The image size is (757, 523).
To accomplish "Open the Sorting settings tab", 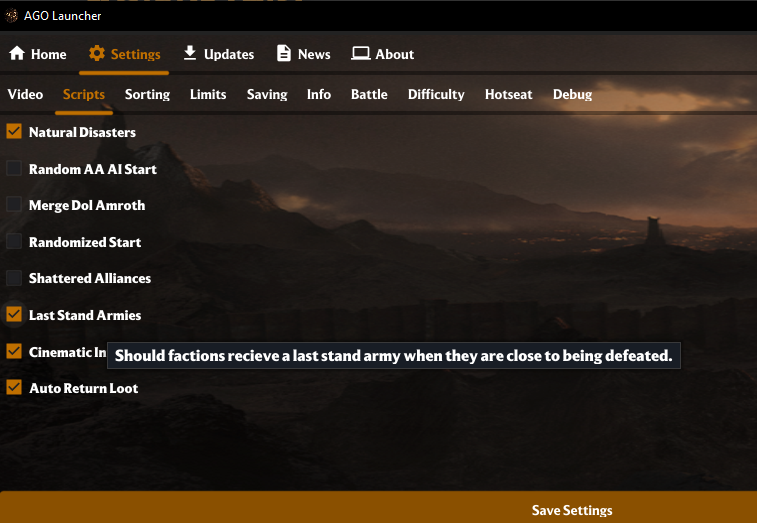I will coord(147,94).
